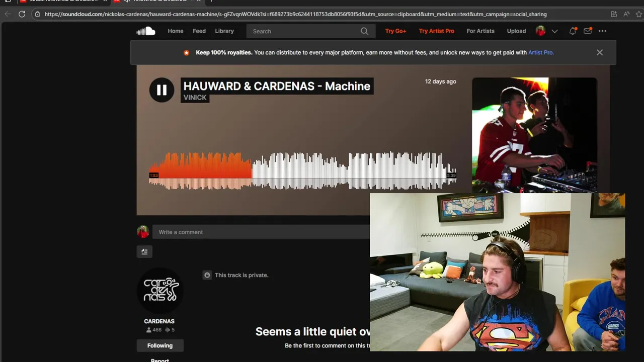644x362 pixels.
Task: Click the magnifier search icon
Action: 364,31
